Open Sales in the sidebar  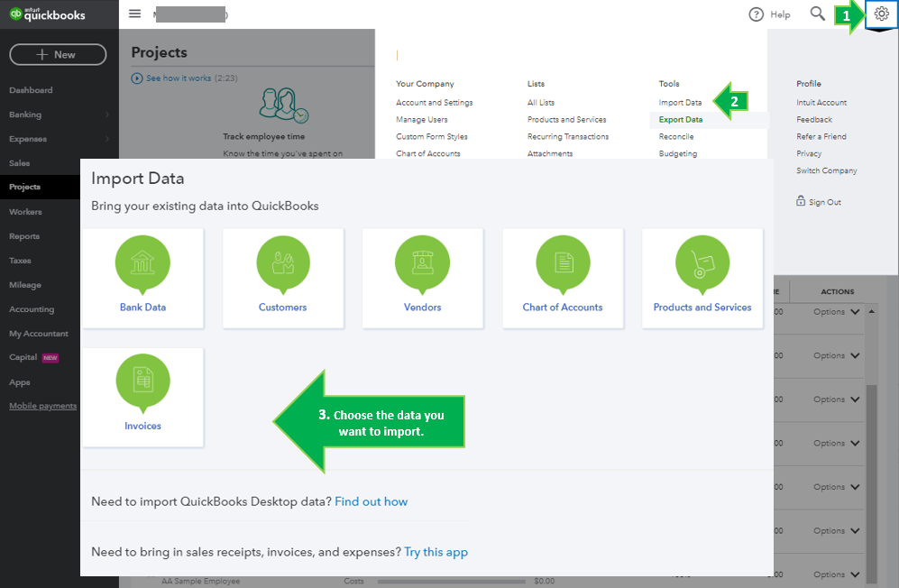[x=20, y=163]
